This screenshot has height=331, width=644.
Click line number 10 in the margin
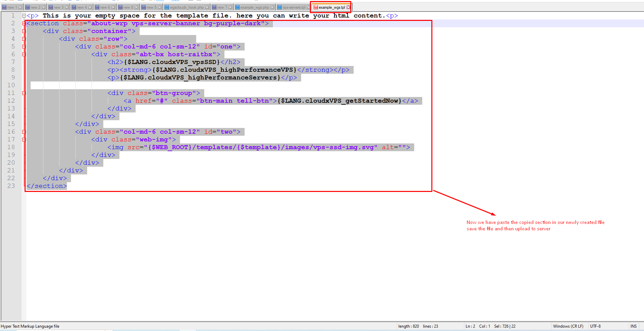click(11, 85)
